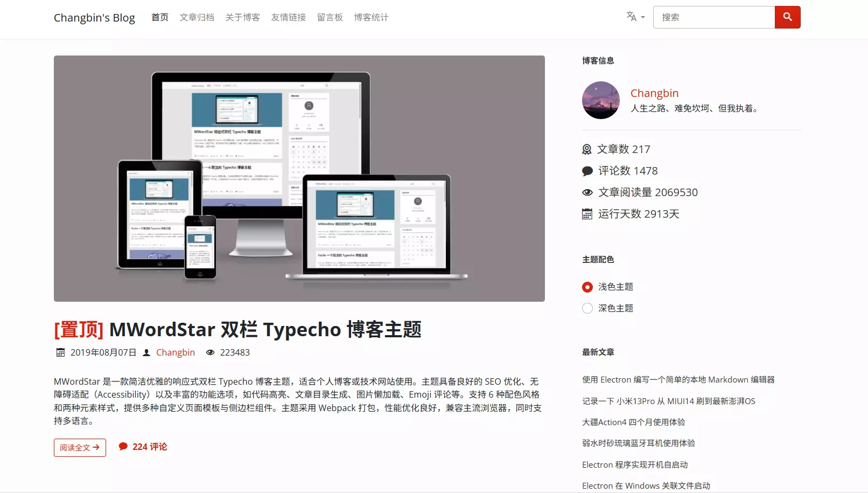
Task: Click the article count icon beside 文章数
Action: (x=587, y=149)
